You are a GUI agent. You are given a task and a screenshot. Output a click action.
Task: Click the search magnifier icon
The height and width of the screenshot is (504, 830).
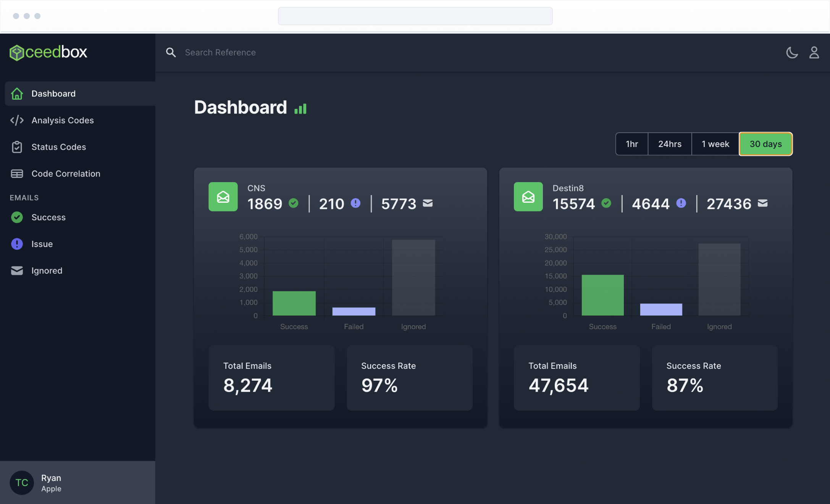[x=171, y=52]
